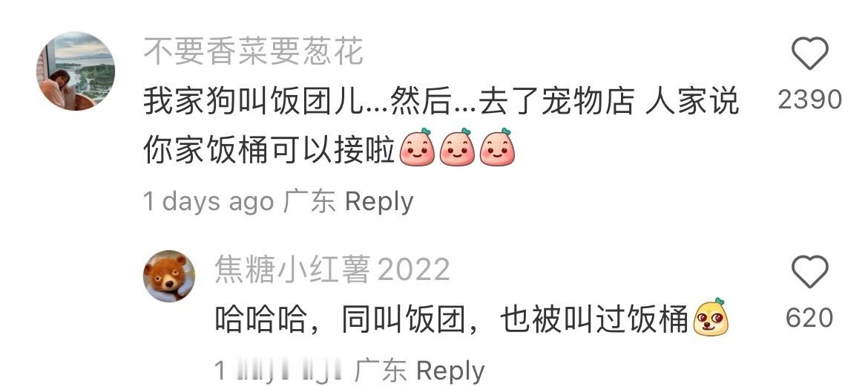Tap the 广东 location on the first comment
Screen dimensions: 868x387
pos(309,202)
